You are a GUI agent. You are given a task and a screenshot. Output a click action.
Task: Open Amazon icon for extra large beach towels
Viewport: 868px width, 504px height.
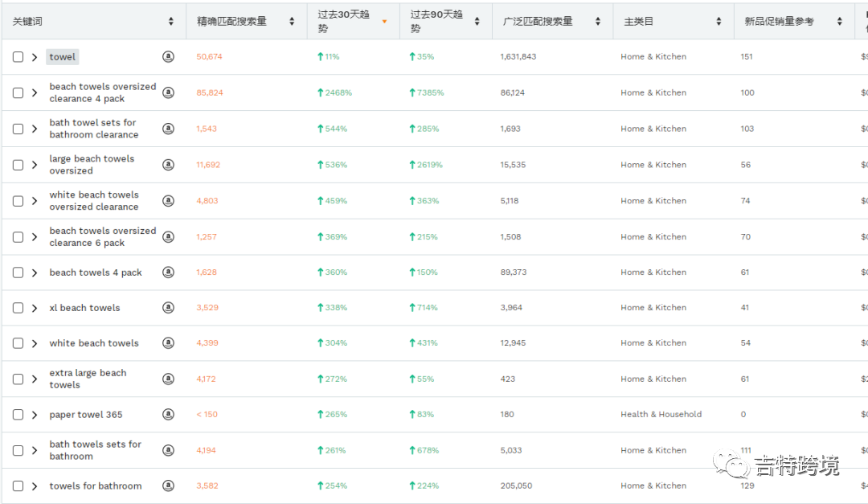[168, 379]
